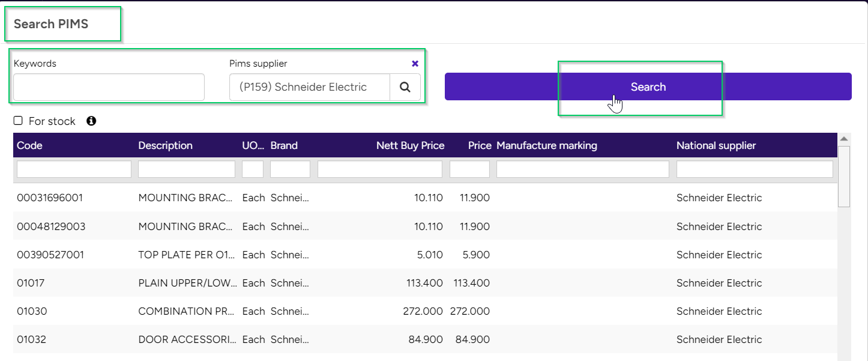Click the Manufacture marking filter box
Screen dimensions: 868x361
pyautogui.click(x=583, y=169)
